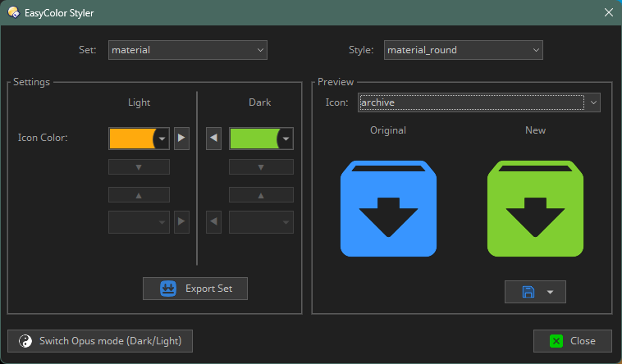The image size is (622, 364).
Task: Click the Export Set button
Action: [x=195, y=289]
